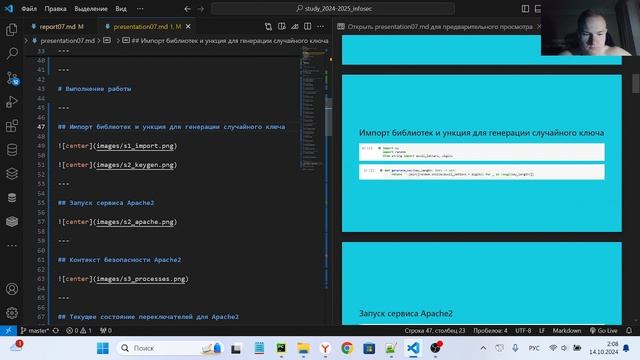Click the master branch indicator

[x=35, y=331]
